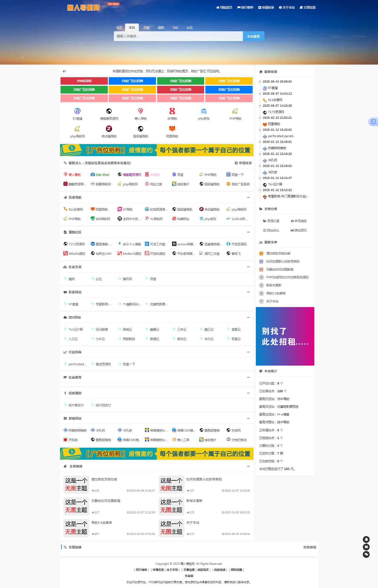378x588 pixels.
Task: Open 排行榜单 in top menu
Action: 245,7
